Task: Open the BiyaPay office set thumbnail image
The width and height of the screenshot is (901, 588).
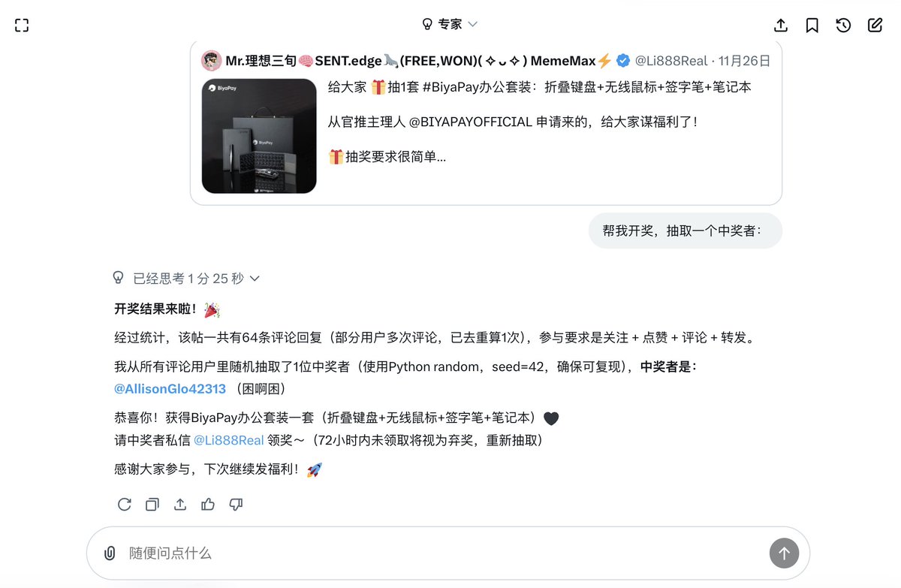Action: point(259,136)
